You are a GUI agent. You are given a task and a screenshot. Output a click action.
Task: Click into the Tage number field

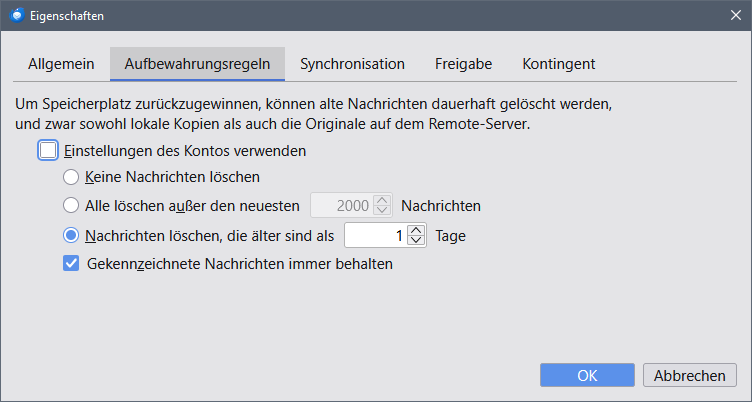[x=375, y=236]
